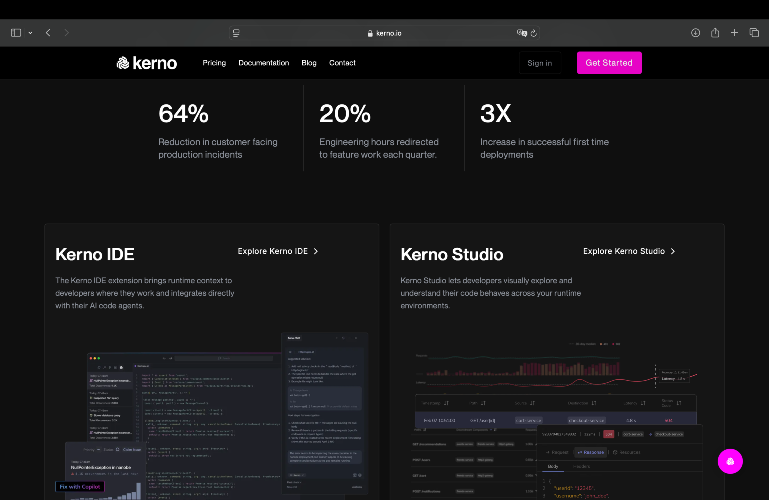Open the reader view icon in address bar
The image size is (769, 500).
click(x=236, y=33)
